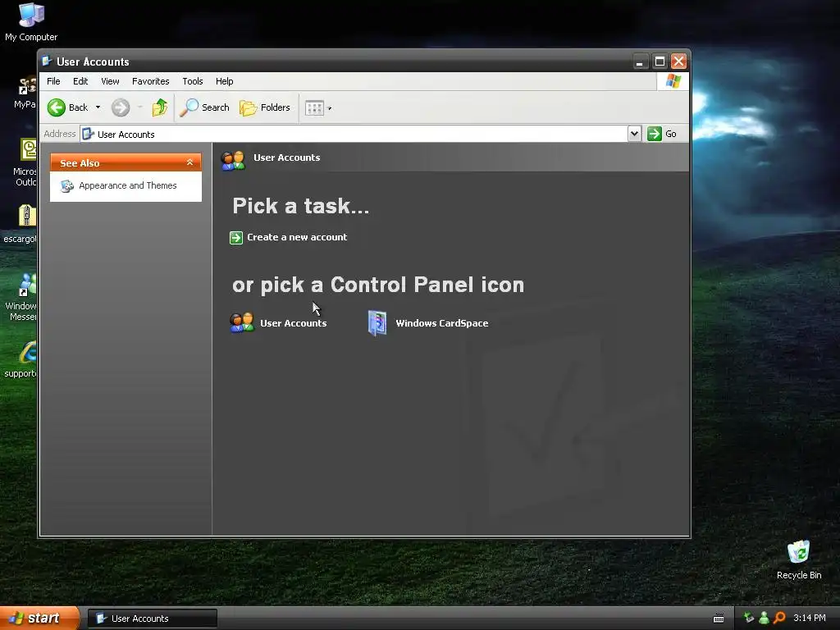840x630 pixels.
Task: Maximize the User Accounts window
Action: tap(660, 62)
